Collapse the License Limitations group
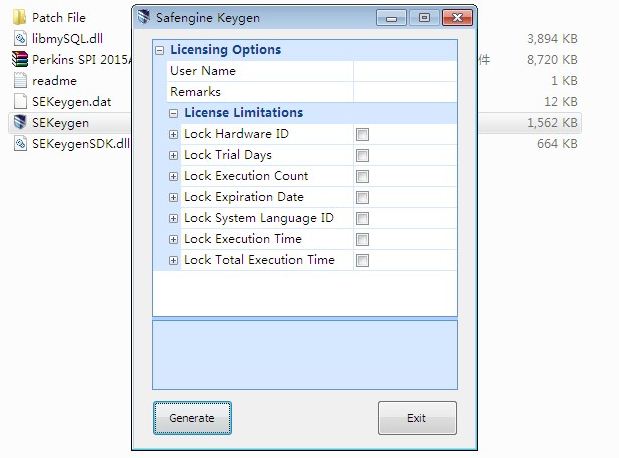The width and height of the screenshot is (619, 458). click(174, 113)
